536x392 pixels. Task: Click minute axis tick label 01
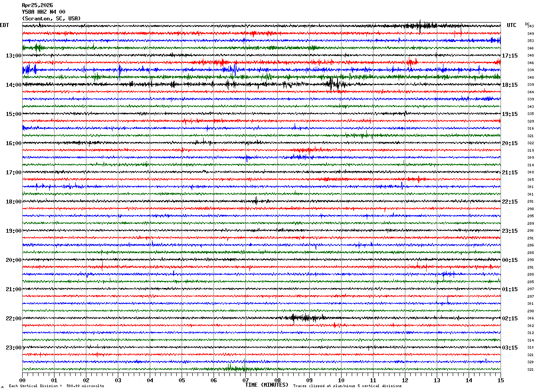point(54,380)
